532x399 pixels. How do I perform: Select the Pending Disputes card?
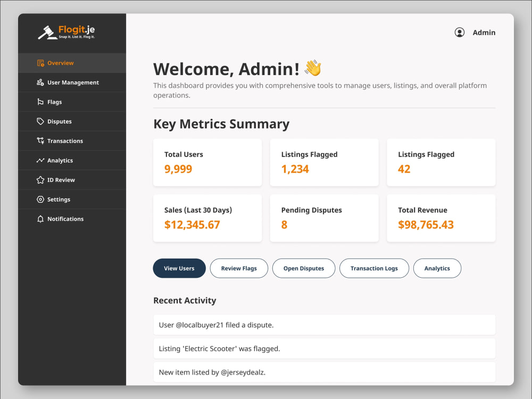pos(325,218)
